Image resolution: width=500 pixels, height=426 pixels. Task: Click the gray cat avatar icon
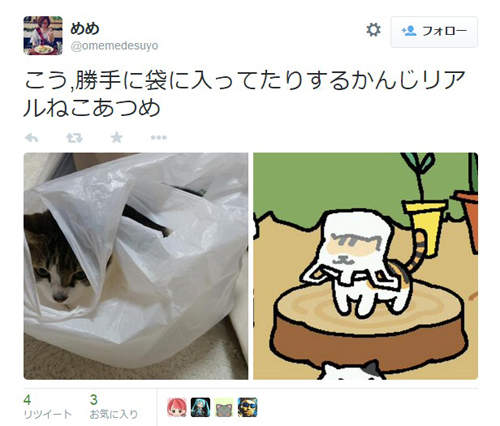point(224,407)
